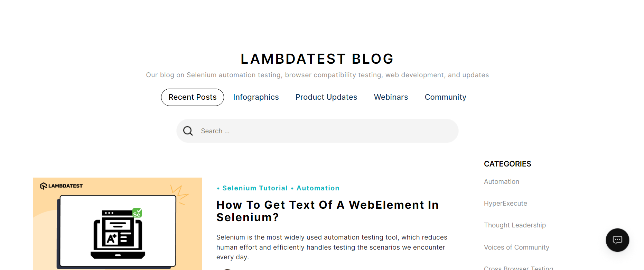Switch to the Infographics tab
This screenshot has height=270, width=644.
tap(256, 97)
